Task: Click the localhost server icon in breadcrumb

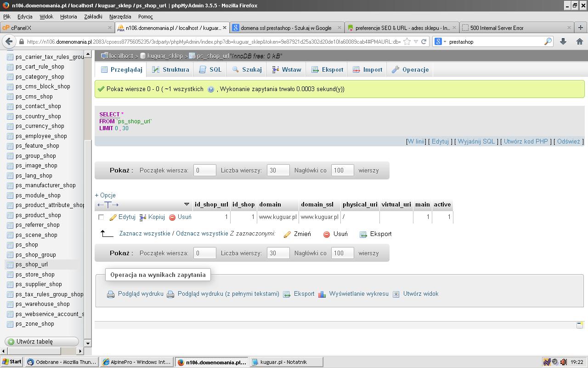Action: coord(104,56)
